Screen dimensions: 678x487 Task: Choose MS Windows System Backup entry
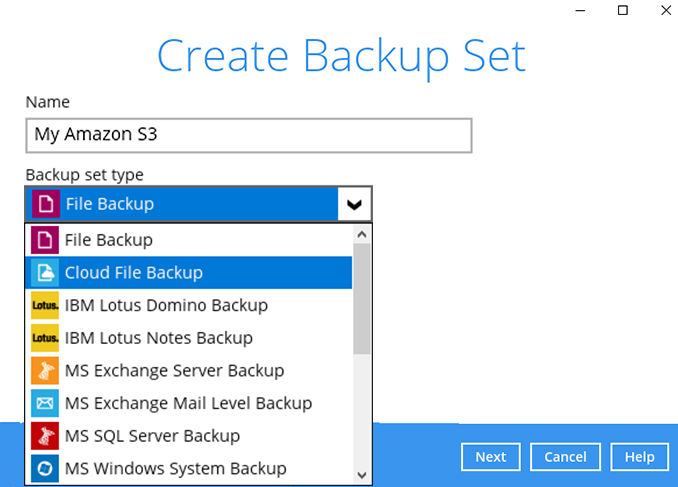click(x=189, y=468)
